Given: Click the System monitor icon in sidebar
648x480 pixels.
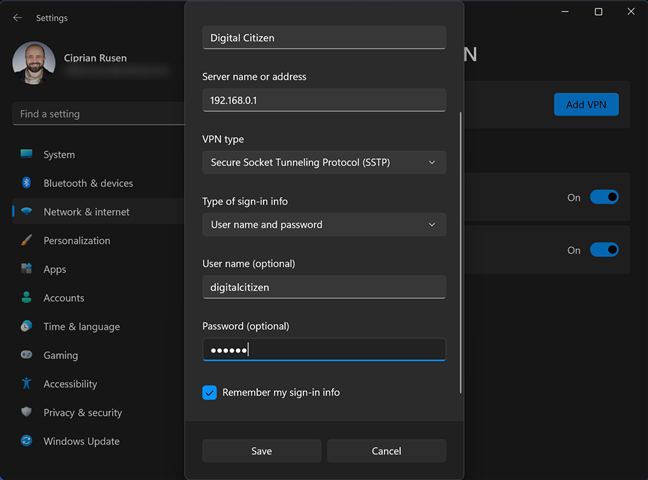Looking at the screenshot, I should point(26,154).
